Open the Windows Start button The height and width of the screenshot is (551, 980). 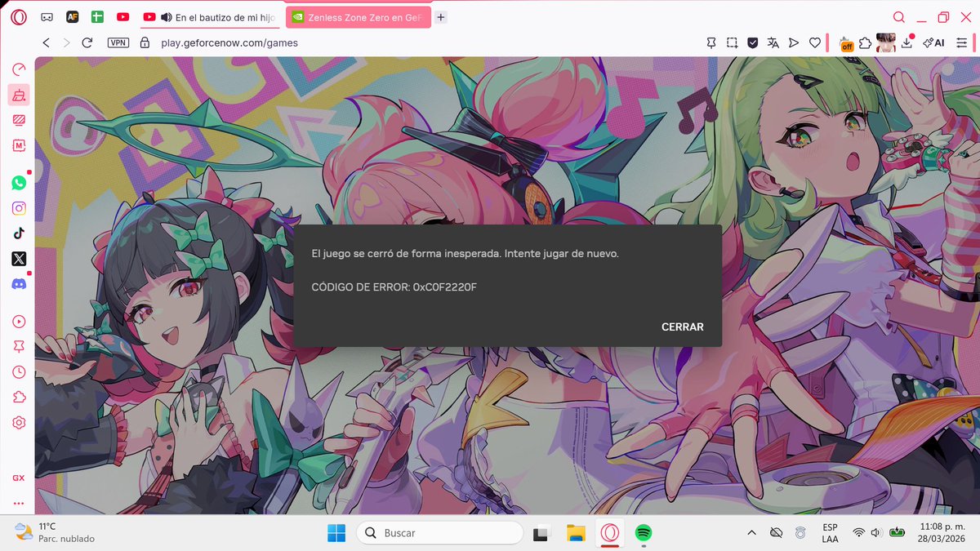pyautogui.click(x=336, y=533)
